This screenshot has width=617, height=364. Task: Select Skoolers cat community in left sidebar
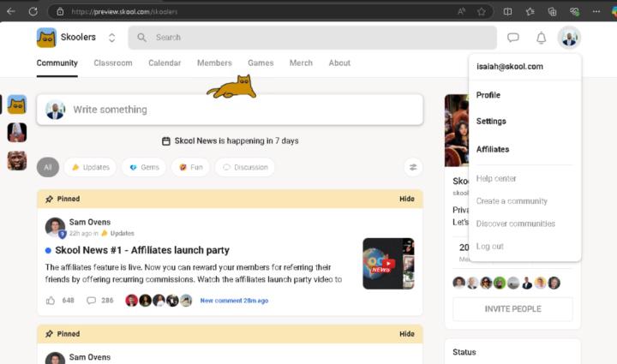click(x=17, y=104)
